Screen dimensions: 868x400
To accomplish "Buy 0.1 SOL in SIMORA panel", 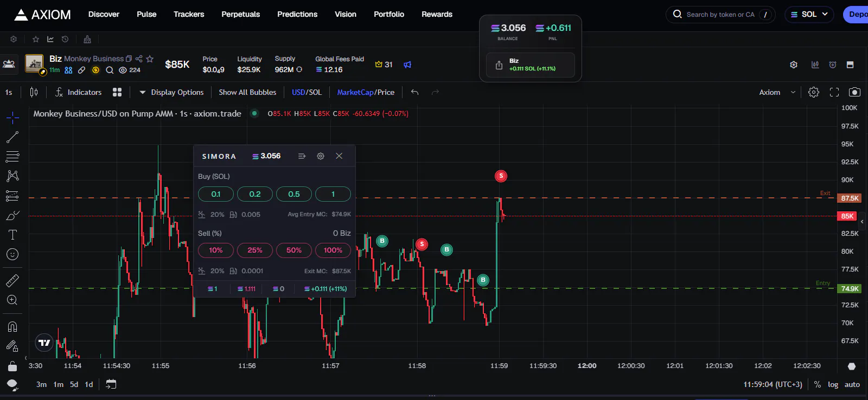I will coord(216,194).
